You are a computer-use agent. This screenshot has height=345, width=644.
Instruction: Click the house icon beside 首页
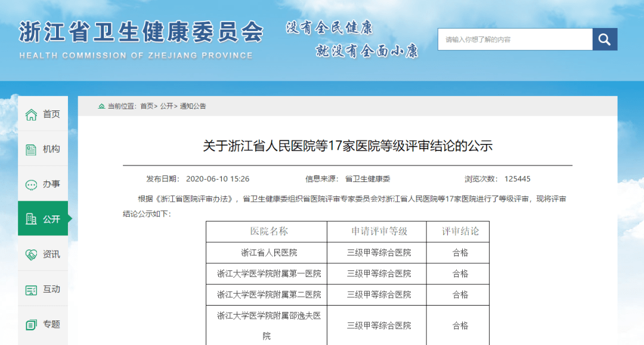(31, 115)
